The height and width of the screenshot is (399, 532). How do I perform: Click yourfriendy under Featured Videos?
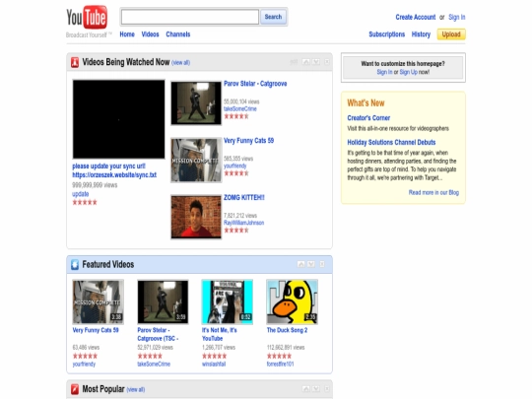(x=84, y=365)
